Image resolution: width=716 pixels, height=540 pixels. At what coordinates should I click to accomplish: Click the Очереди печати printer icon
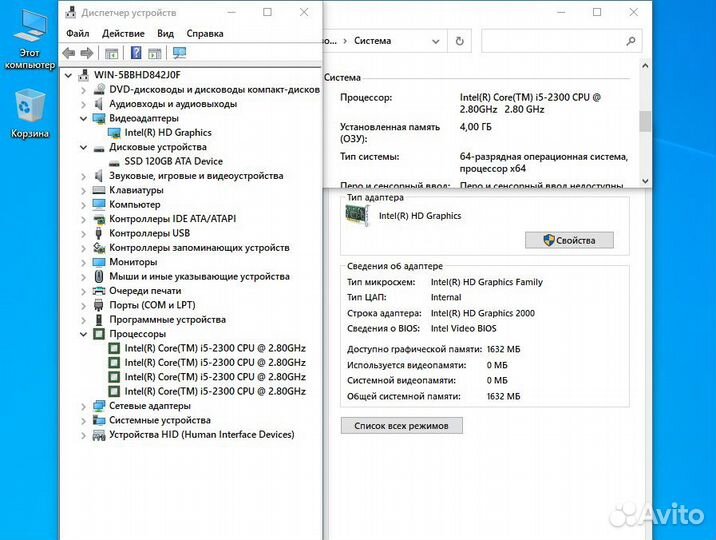pos(99,291)
